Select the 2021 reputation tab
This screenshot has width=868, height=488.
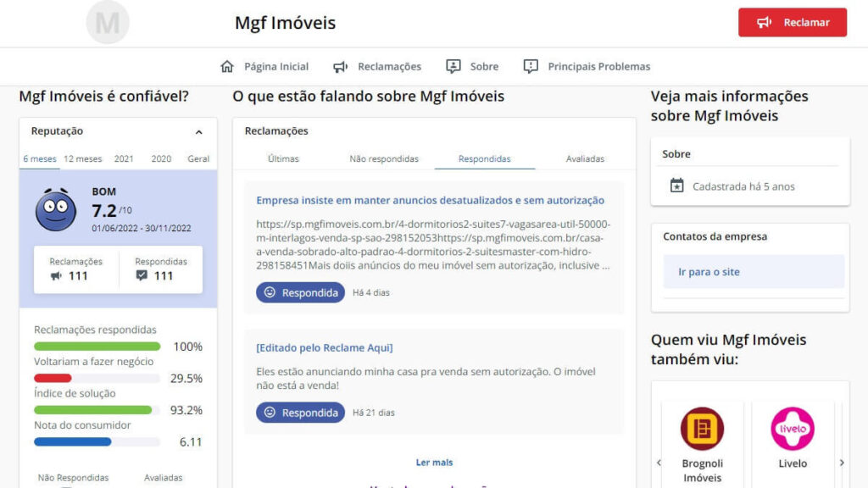coord(124,158)
